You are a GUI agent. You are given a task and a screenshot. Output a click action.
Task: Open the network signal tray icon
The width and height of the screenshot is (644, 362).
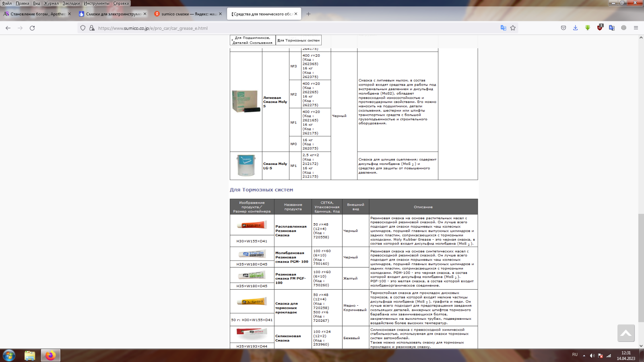click(x=609, y=356)
